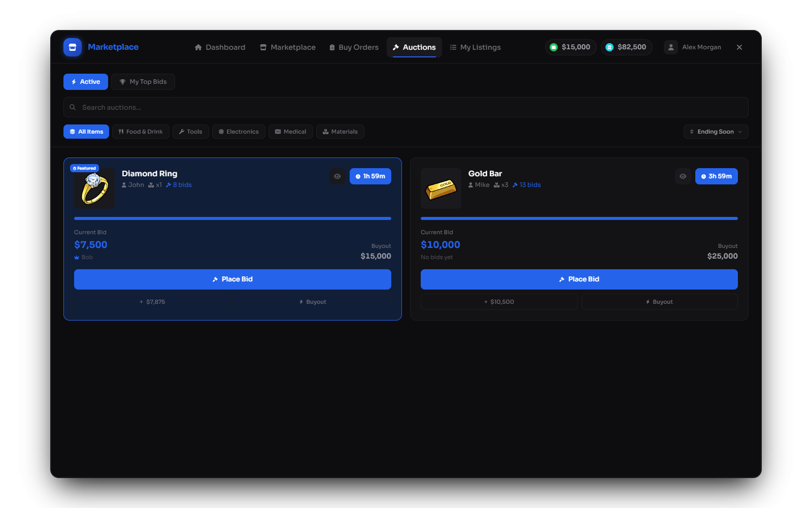Quick bid $10,500 on Gold Bar
The image size is (812, 508).
click(x=499, y=302)
